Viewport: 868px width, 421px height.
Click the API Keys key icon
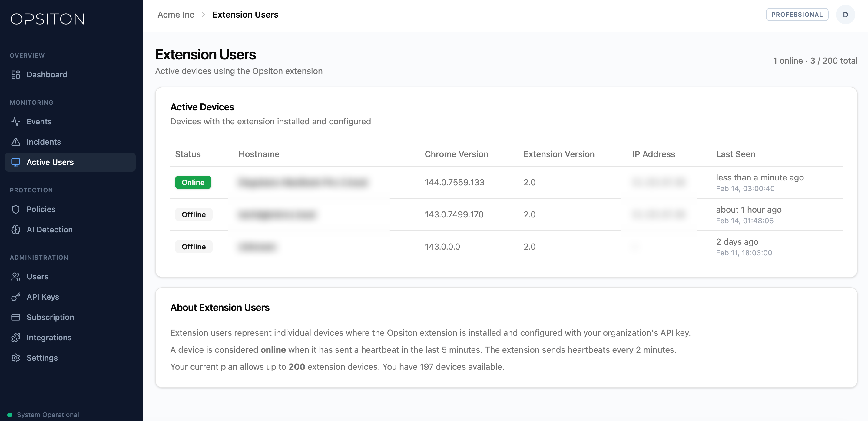[16, 297]
